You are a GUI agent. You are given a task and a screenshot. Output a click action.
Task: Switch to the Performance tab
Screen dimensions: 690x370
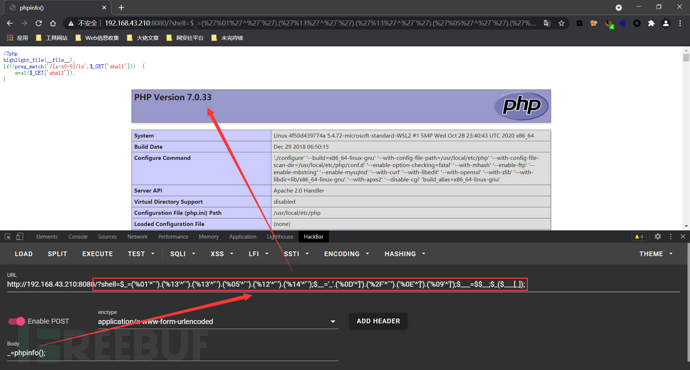coord(173,237)
